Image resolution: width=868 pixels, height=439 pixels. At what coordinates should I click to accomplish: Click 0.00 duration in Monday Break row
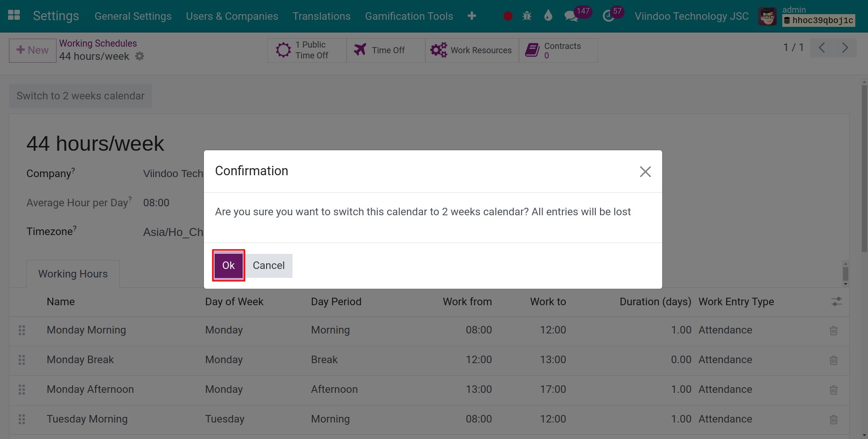[681, 359]
